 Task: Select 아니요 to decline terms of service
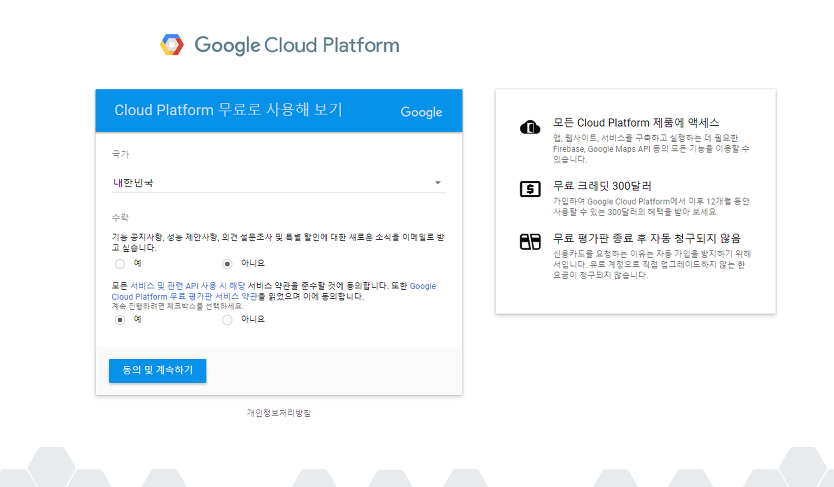pos(227,320)
